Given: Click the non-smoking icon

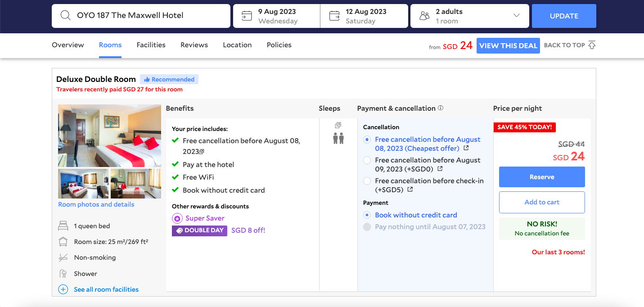Looking at the screenshot, I should tap(63, 257).
